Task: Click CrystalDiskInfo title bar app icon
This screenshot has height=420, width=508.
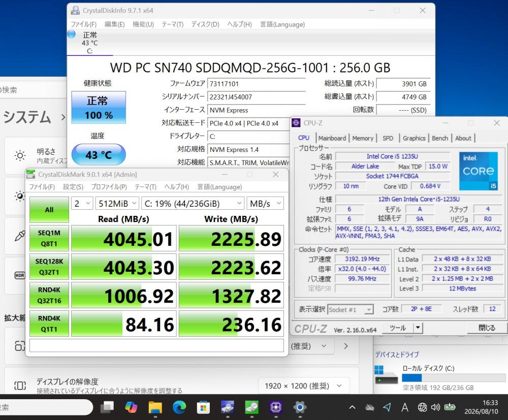Action: (76, 10)
